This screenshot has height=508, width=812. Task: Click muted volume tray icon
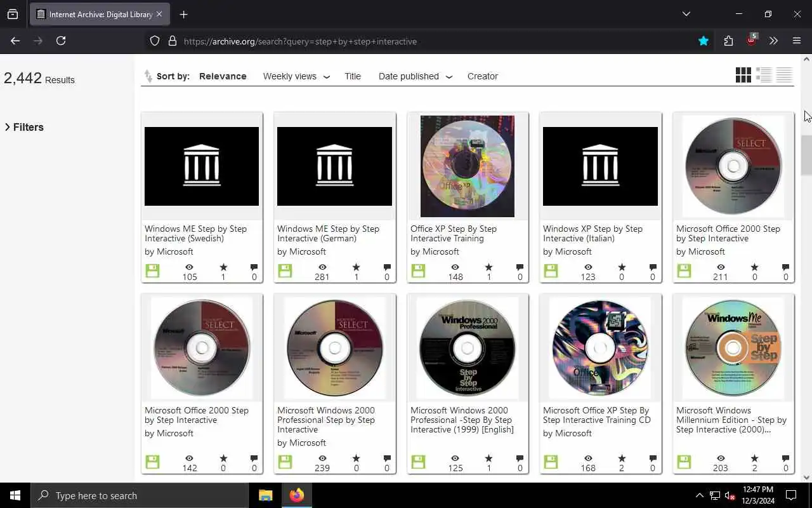tap(730, 495)
